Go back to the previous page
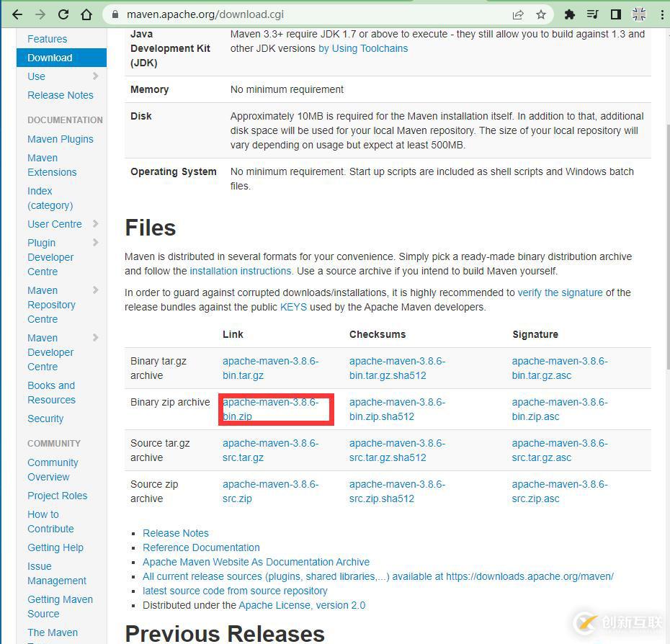Image resolution: width=670 pixels, height=644 pixels. pos(17,14)
